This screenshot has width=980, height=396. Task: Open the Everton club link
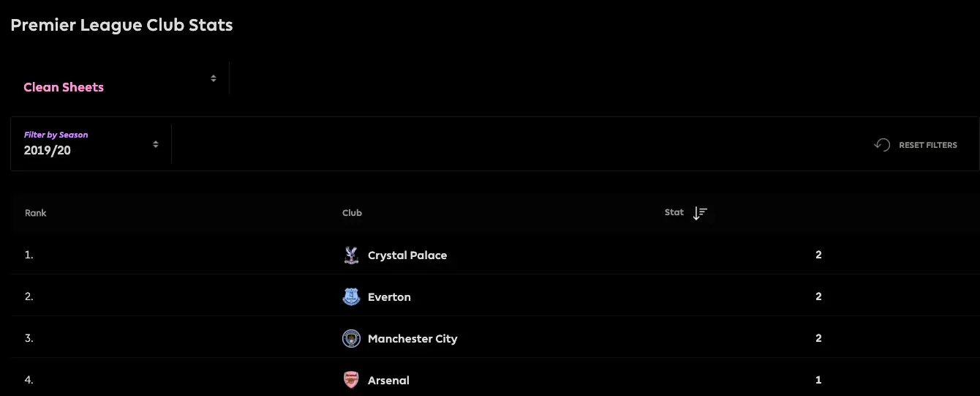[389, 297]
